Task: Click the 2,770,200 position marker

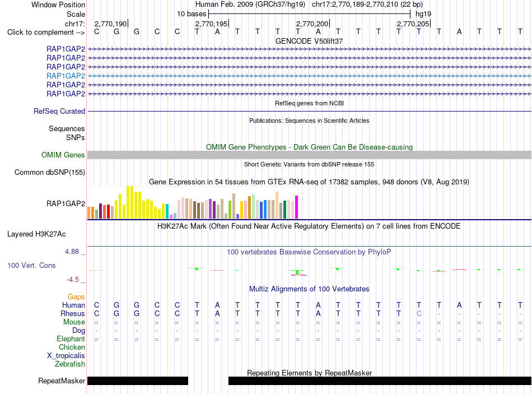Action: pos(312,24)
